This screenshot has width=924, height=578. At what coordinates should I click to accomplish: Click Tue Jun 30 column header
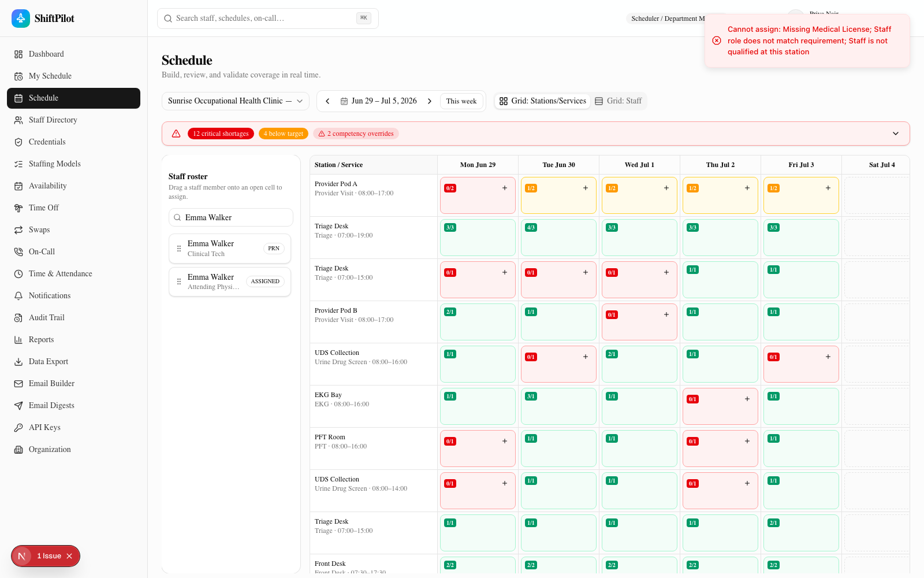[x=558, y=165]
